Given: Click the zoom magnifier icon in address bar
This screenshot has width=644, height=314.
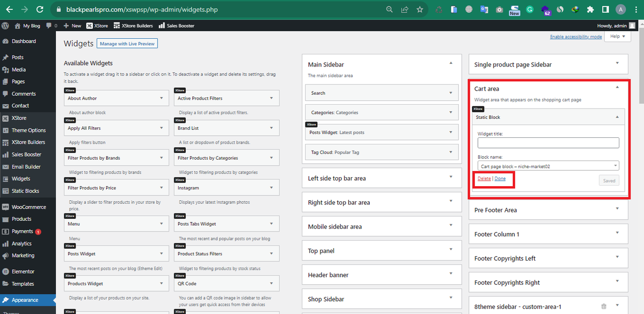Looking at the screenshot, I should [389, 10].
